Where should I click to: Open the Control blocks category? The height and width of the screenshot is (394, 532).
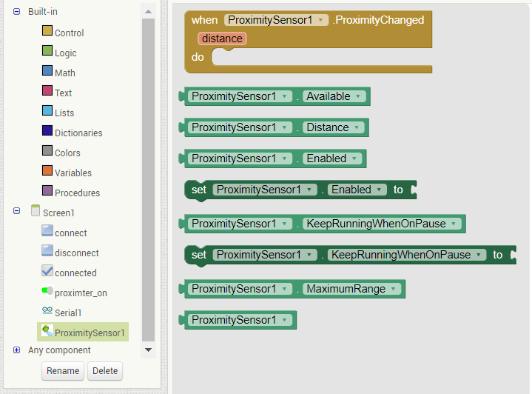(63, 33)
